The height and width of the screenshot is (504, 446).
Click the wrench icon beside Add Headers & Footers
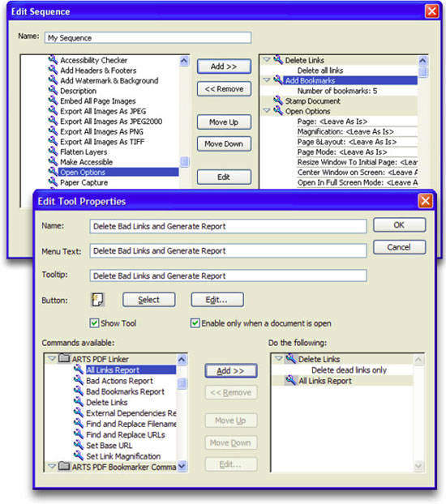point(53,70)
